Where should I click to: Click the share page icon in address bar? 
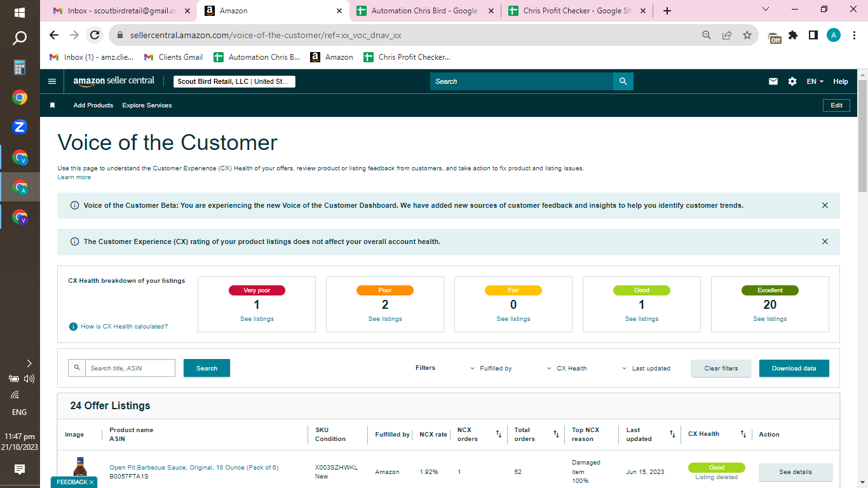(x=727, y=35)
